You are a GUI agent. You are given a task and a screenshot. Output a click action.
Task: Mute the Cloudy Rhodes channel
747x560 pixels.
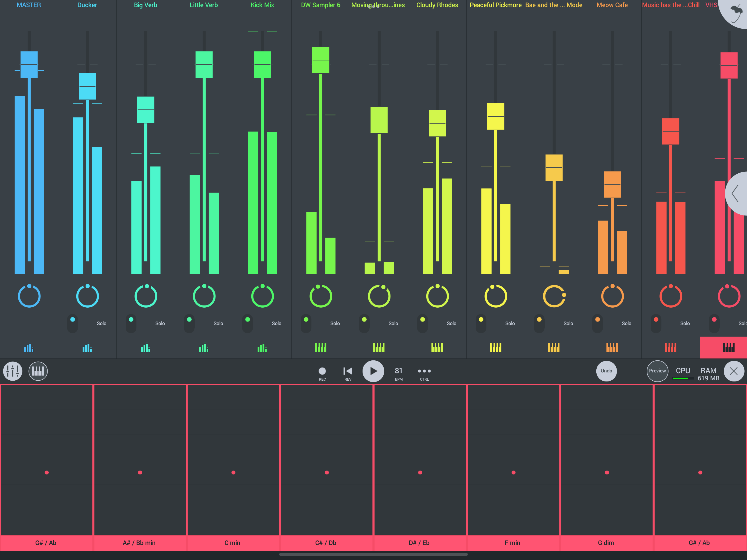pyautogui.click(x=422, y=323)
